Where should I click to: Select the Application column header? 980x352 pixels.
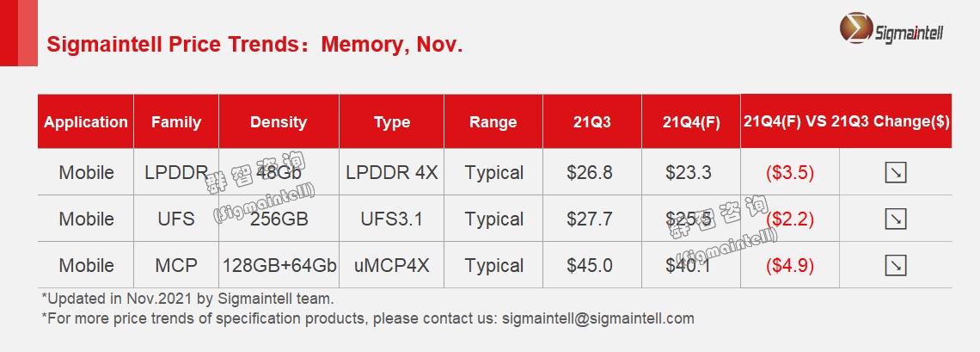[86, 122]
